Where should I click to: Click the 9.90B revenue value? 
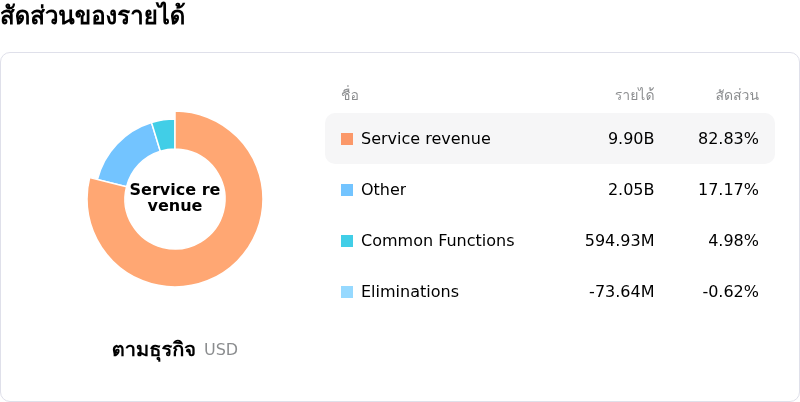[x=631, y=139]
